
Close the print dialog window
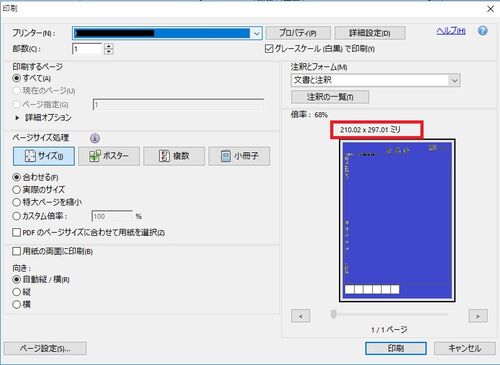[491, 9]
